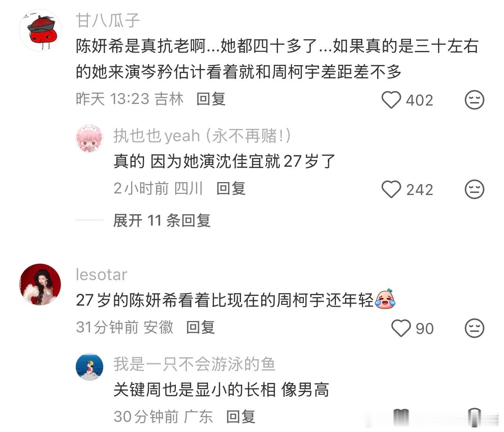Like the reply with 242 likes
The image size is (504, 432).
[x=391, y=190]
